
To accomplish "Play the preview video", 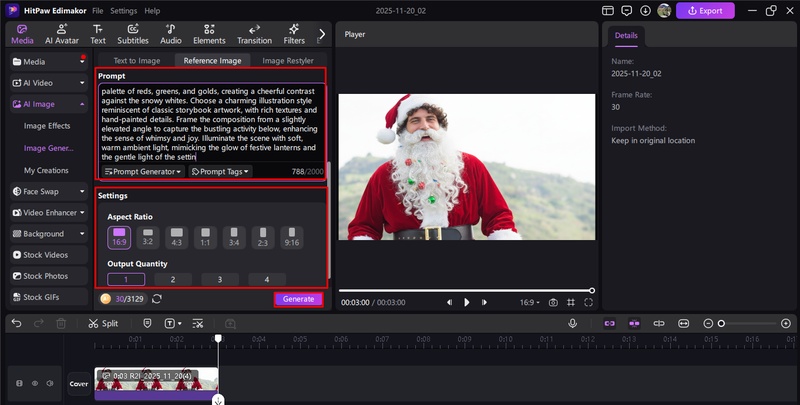I will coord(466,302).
